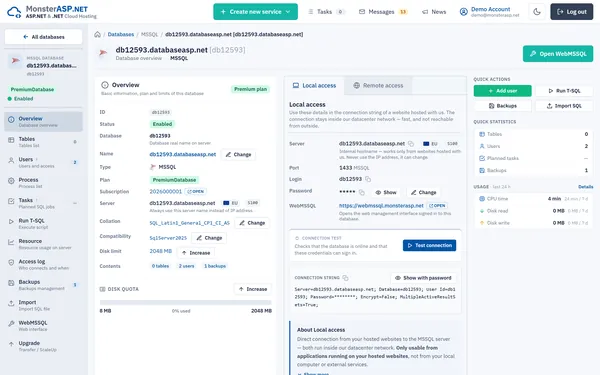This screenshot has width=600, height=375.
Task: Open Planned tasks quick statistic row
Action: (x=533, y=158)
